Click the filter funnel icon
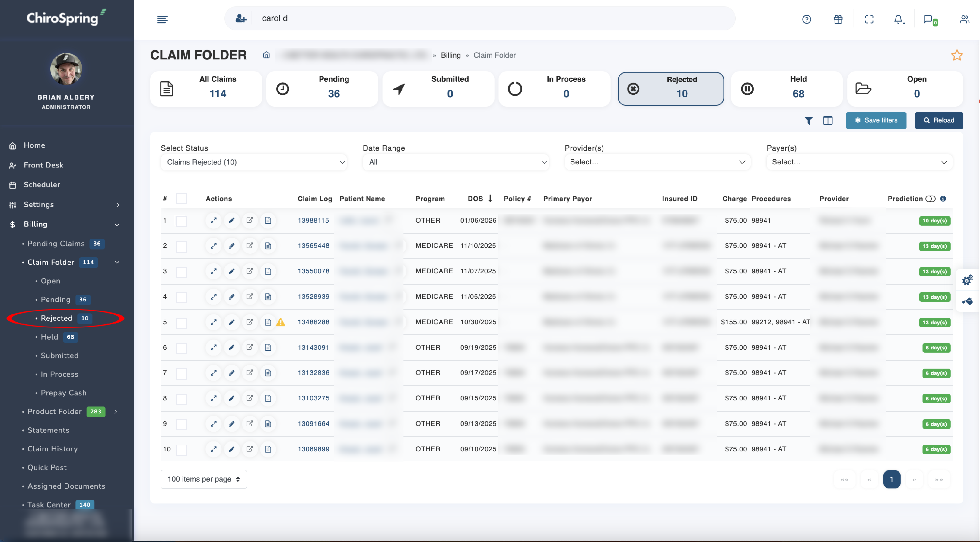 pos(809,120)
